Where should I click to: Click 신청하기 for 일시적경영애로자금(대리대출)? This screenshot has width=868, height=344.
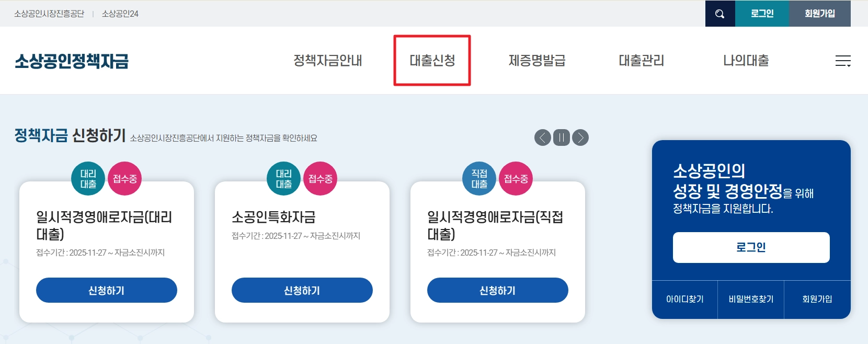(x=106, y=290)
